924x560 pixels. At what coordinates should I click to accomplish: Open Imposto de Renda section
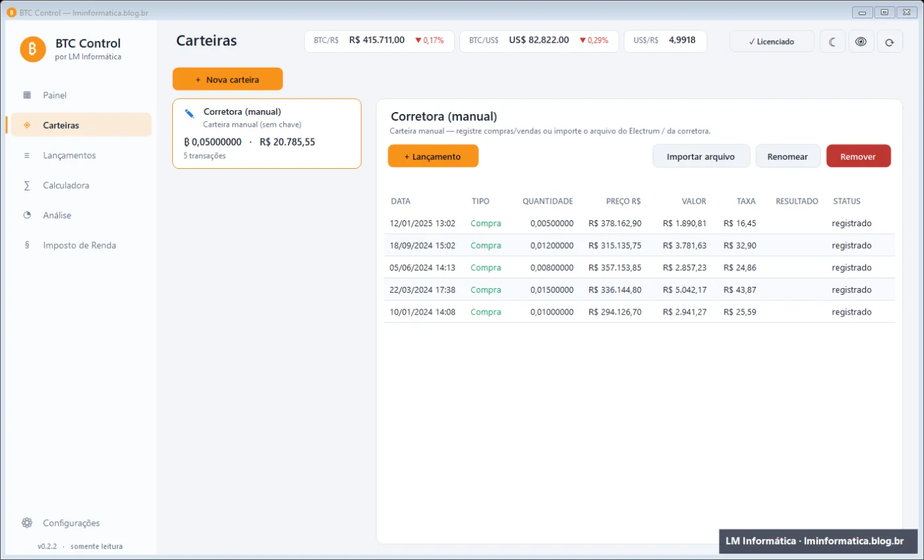[x=81, y=245]
